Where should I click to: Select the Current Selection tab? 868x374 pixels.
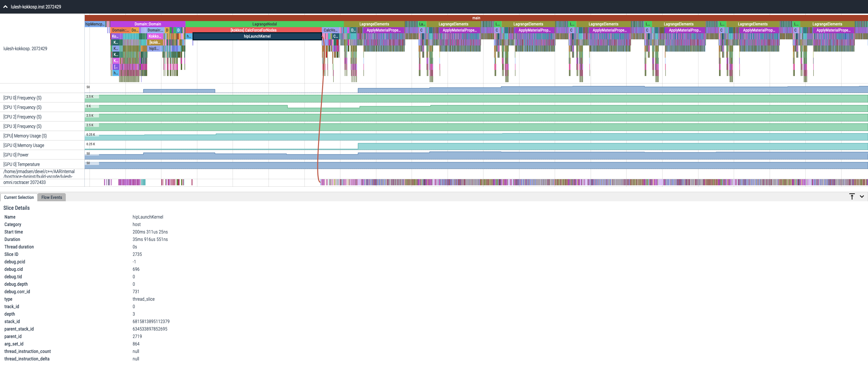19,197
